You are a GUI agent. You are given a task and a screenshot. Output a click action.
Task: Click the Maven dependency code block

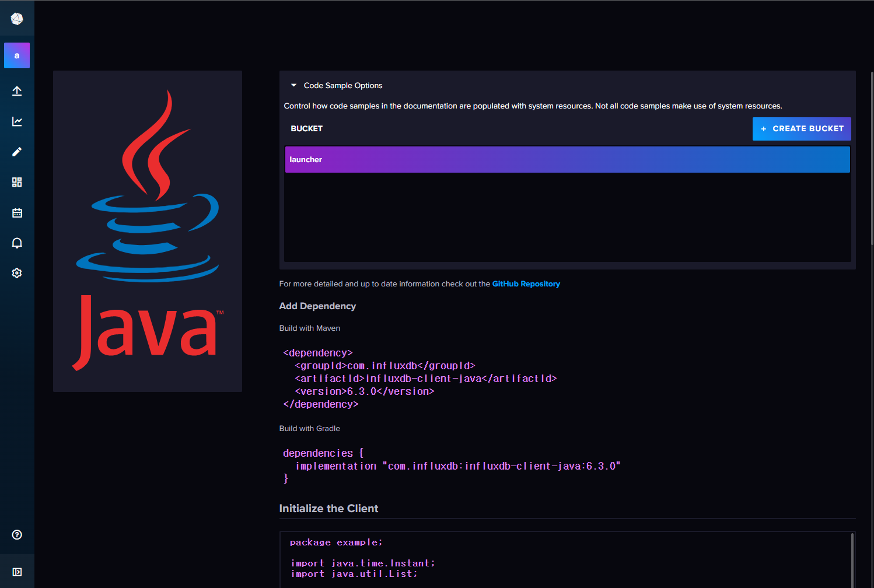point(420,379)
